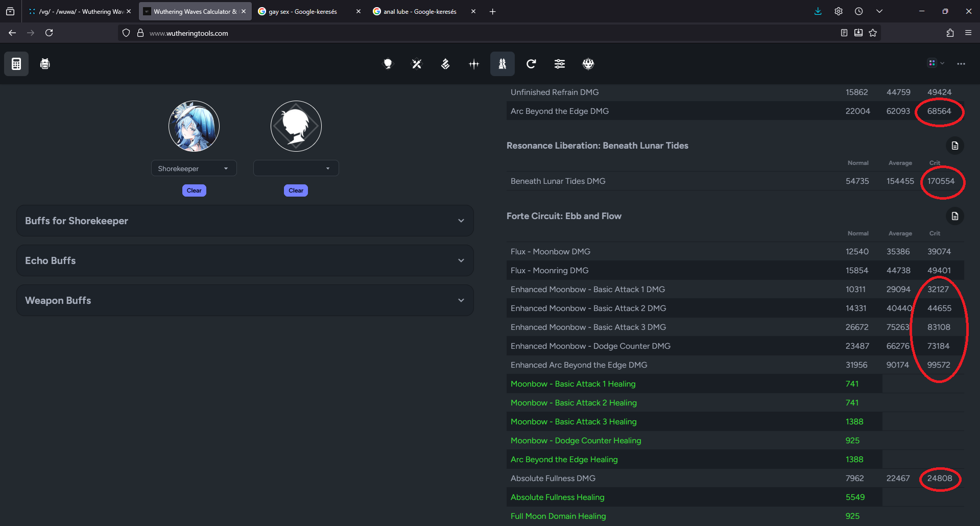The image size is (980, 526).
Task: Open the list all tabs chevron
Action: coord(879,11)
